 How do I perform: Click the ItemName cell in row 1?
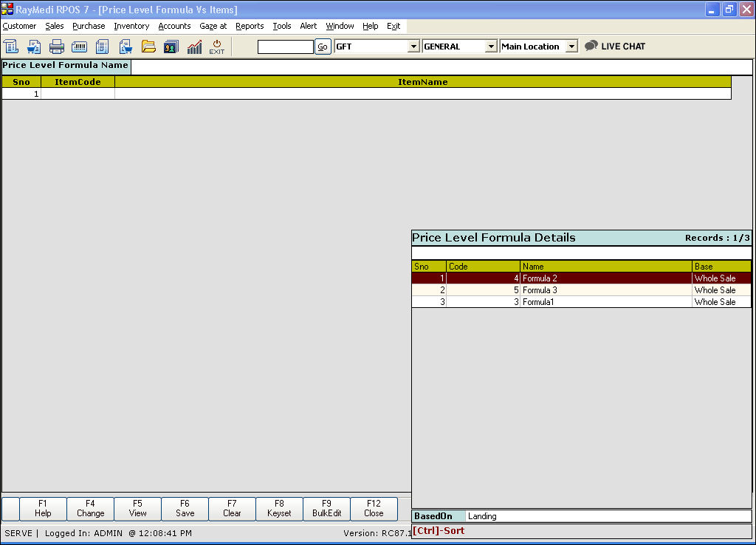click(423, 94)
